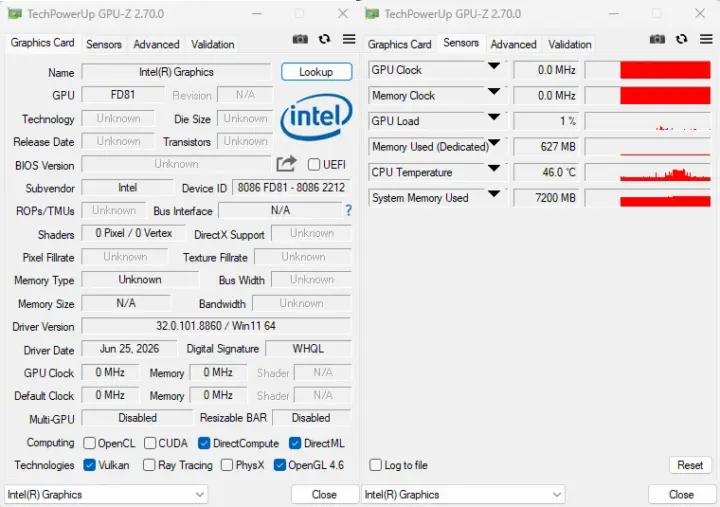Click System Memory Used sensor graph
The image size is (720, 507).
[x=648, y=198]
